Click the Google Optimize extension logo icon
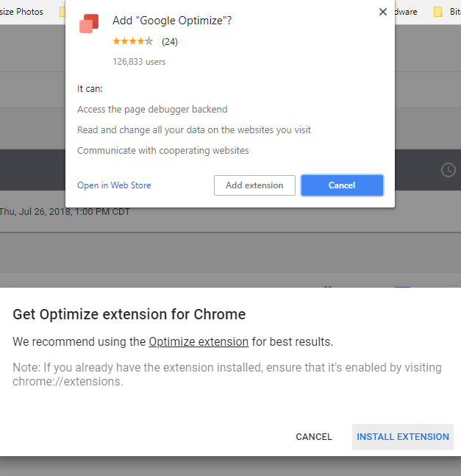 (x=89, y=24)
